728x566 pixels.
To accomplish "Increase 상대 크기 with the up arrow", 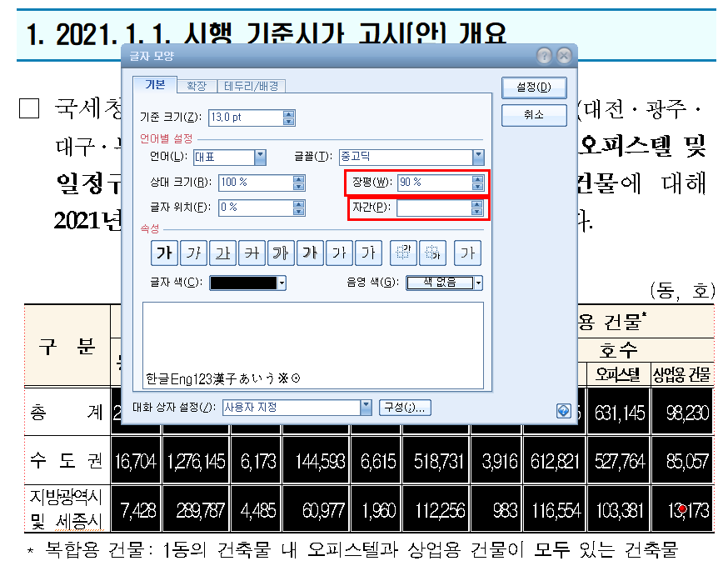I will click(298, 179).
